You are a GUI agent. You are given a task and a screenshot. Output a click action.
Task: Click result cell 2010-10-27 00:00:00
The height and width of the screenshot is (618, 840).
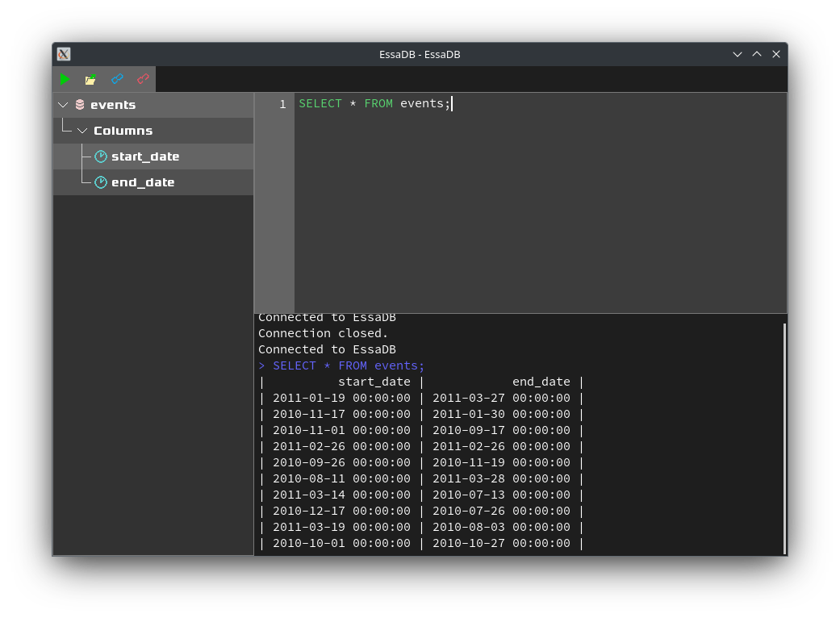click(501, 543)
